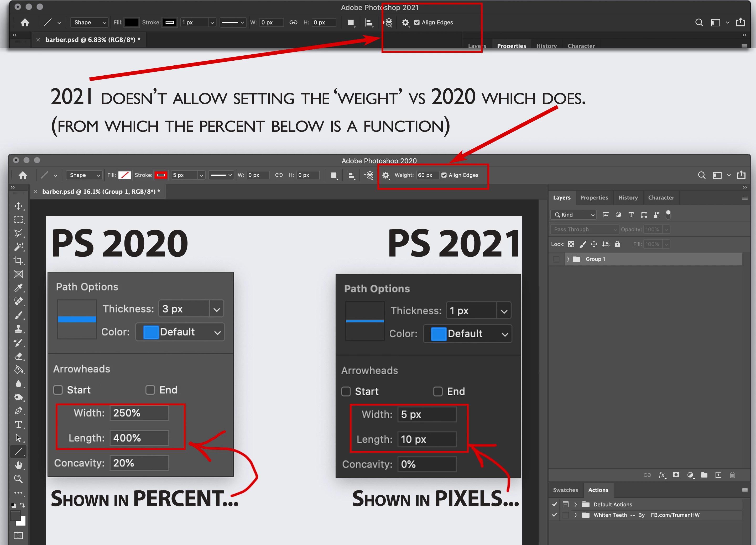The width and height of the screenshot is (756, 545).
Task: Open gear settings beside Weight field
Action: [386, 175]
